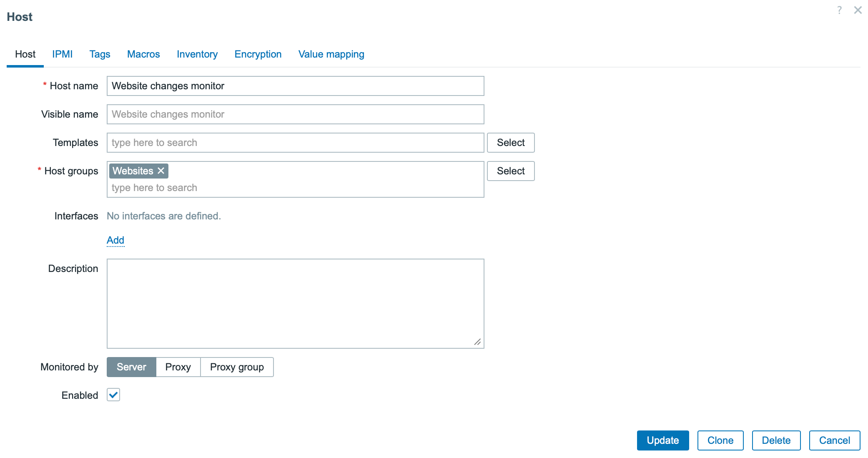Close the Host dialog with X icon
Viewport: 868px width, 458px height.
point(858,10)
